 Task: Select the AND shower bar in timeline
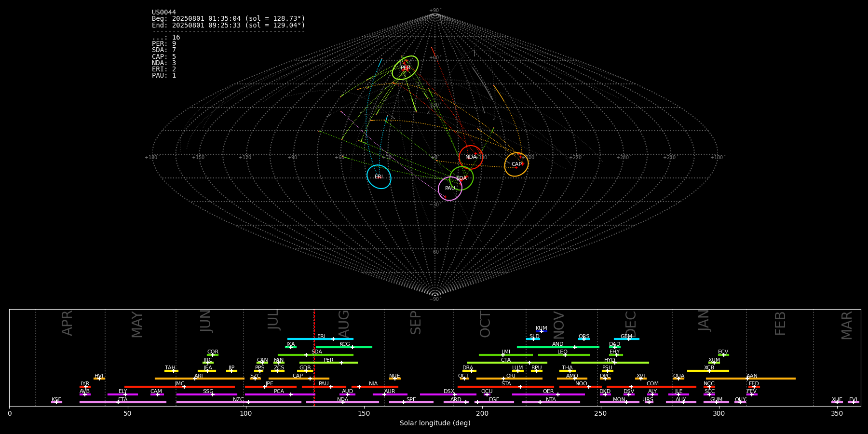[558, 347]
